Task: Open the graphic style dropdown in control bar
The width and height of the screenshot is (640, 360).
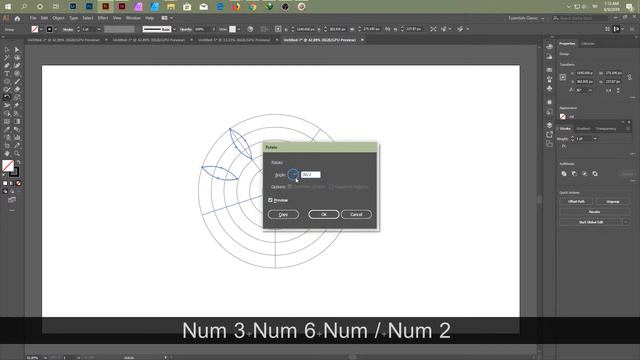Action: tap(239, 29)
